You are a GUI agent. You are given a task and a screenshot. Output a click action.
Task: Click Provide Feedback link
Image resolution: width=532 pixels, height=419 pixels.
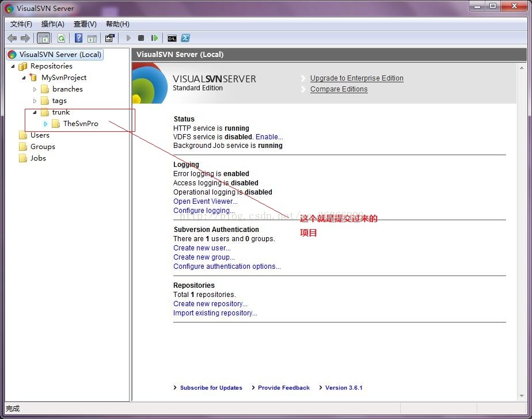pyautogui.click(x=284, y=387)
